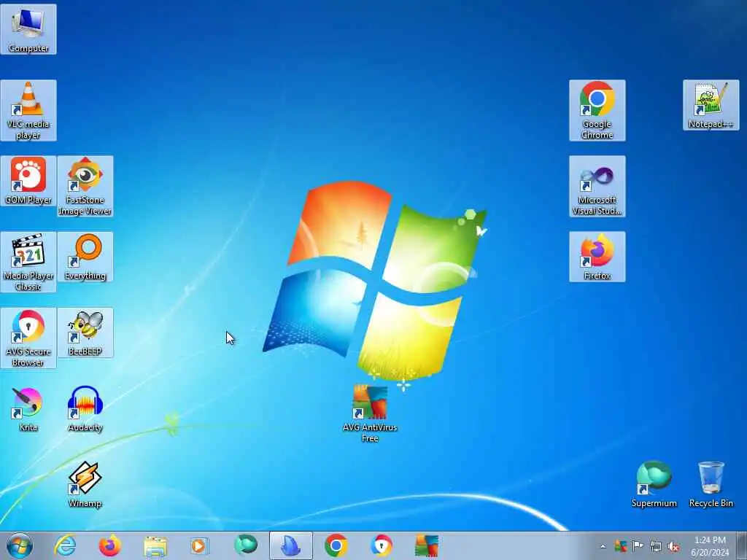Click the GOM Player desktop shortcut
747x560 pixels.
coord(28,181)
